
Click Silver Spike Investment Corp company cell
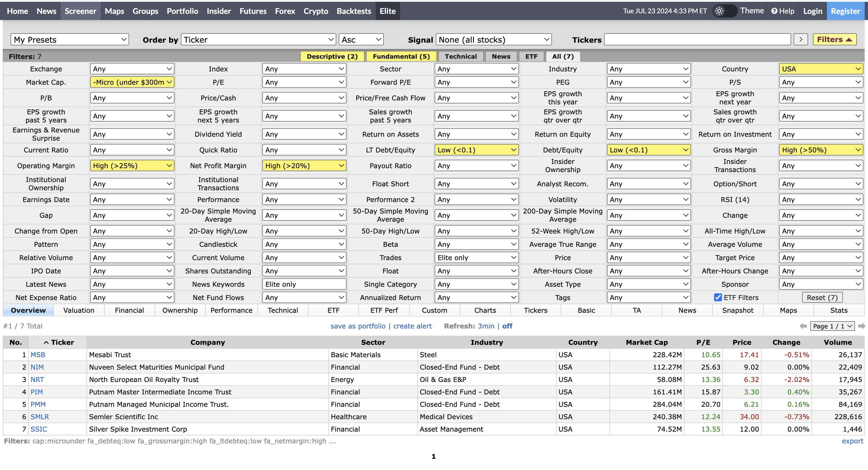(207, 429)
